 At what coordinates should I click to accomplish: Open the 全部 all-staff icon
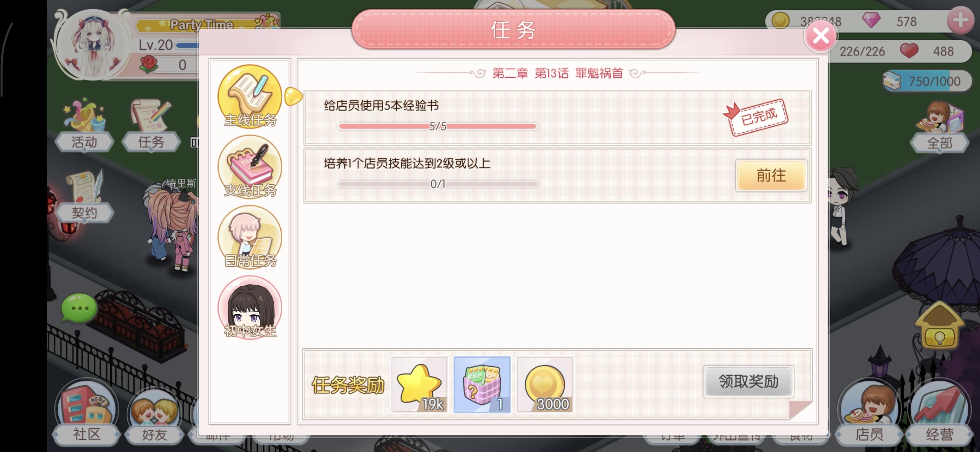(940, 126)
